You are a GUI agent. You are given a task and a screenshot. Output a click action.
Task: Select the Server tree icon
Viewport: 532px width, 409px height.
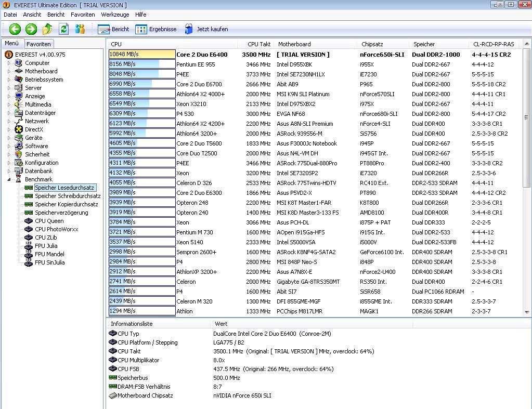click(x=19, y=88)
